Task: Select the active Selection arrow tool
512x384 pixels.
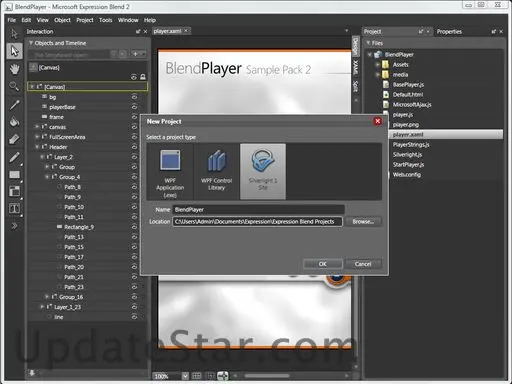Action: click(14, 51)
